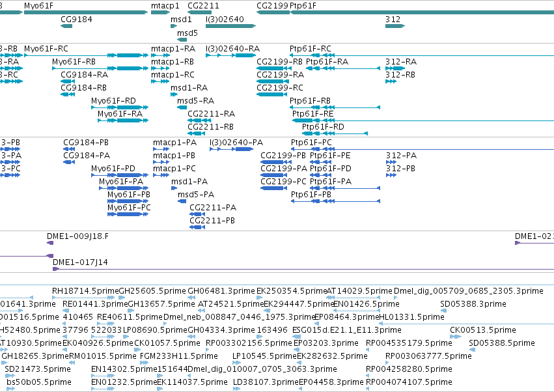
Task: Open the Ptp61F-RC transcript label
Action: tap(311, 48)
